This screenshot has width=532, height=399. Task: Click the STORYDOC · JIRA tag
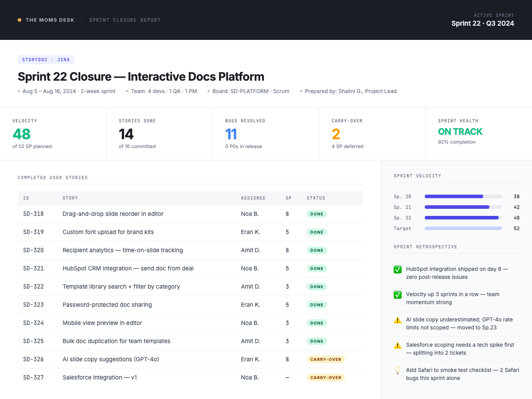(x=46, y=59)
